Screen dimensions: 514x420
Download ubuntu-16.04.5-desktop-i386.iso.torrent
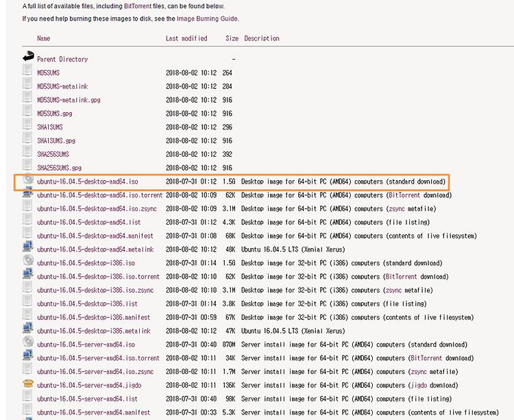tap(98, 277)
